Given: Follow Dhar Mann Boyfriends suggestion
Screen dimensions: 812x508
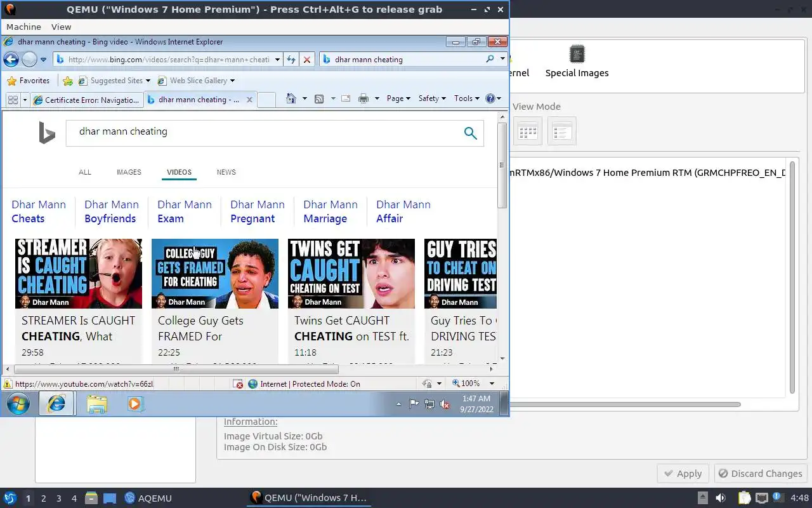Looking at the screenshot, I should (x=112, y=211).
